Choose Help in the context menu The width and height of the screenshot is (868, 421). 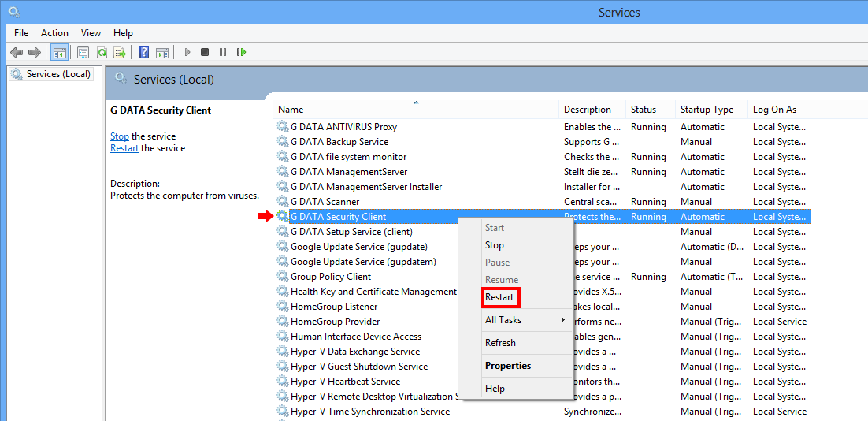[516, 389]
